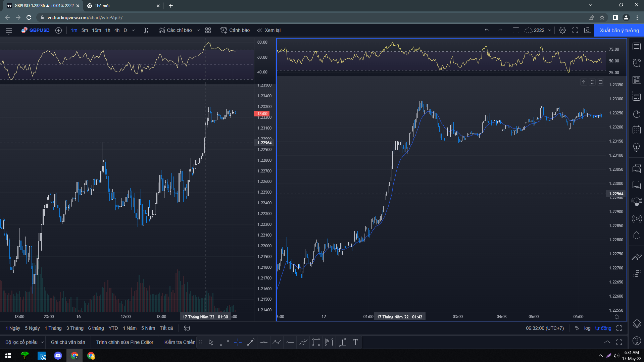This screenshot has width=644, height=362.
Task: Take a chart snapshot with camera icon
Action: pos(588,30)
